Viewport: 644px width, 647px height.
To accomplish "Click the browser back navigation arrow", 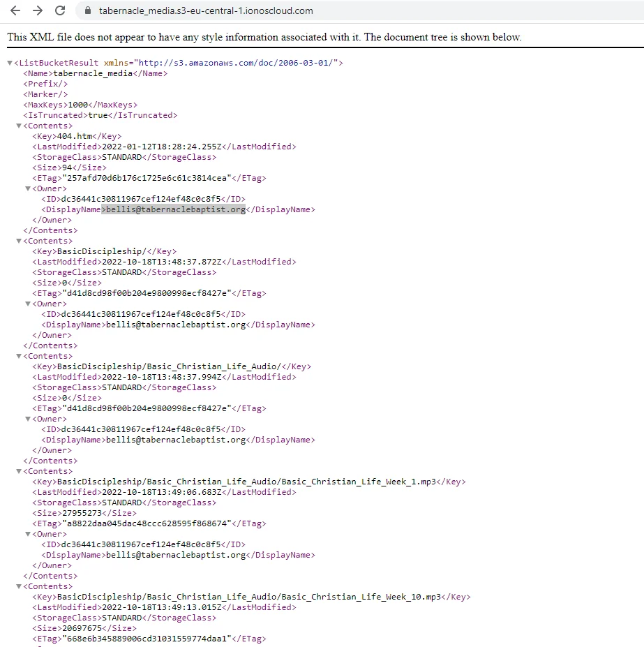I will pyautogui.click(x=15, y=11).
